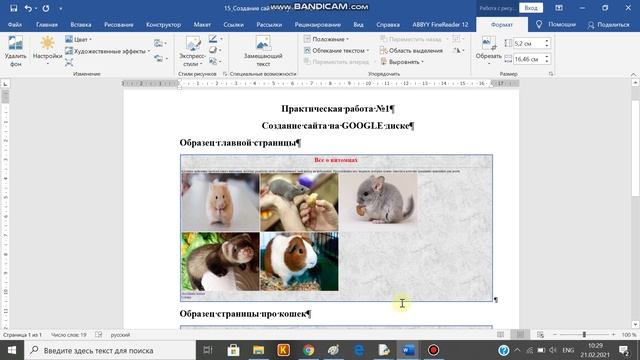Decrease the picture width with the down spinner
Viewport: 640px width, 360px height.
coord(547,62)
